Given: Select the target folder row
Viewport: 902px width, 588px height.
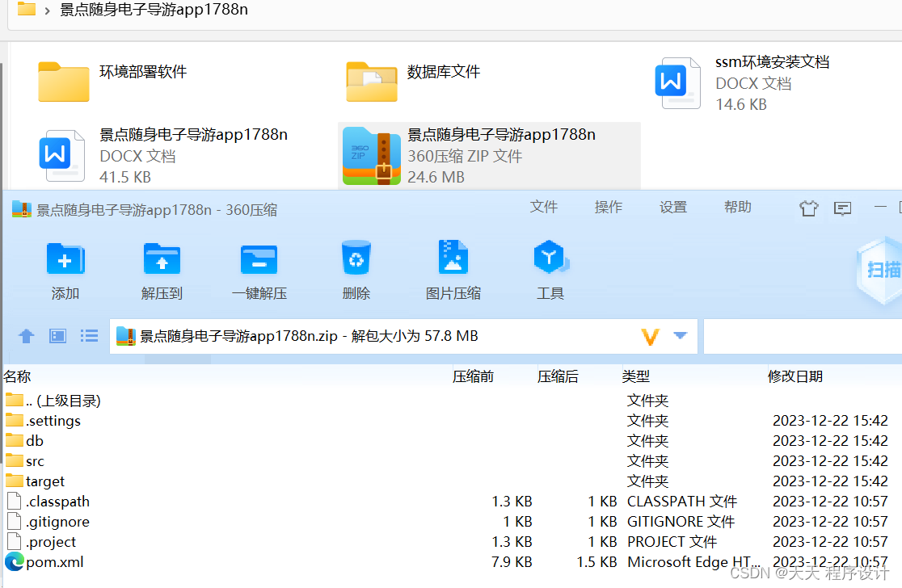Looking at the screenshot, I should [x=451, y=481].
